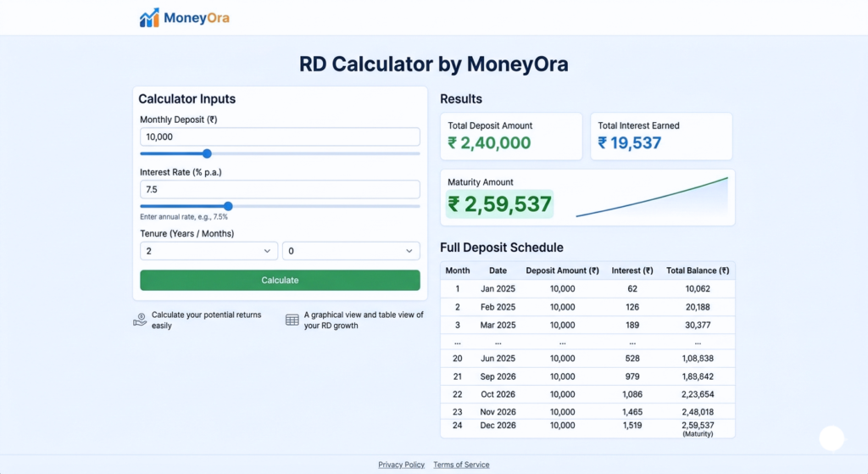868x474 pixels.
Task: Click month number 20 in the schedule
Action: (457, 359)
